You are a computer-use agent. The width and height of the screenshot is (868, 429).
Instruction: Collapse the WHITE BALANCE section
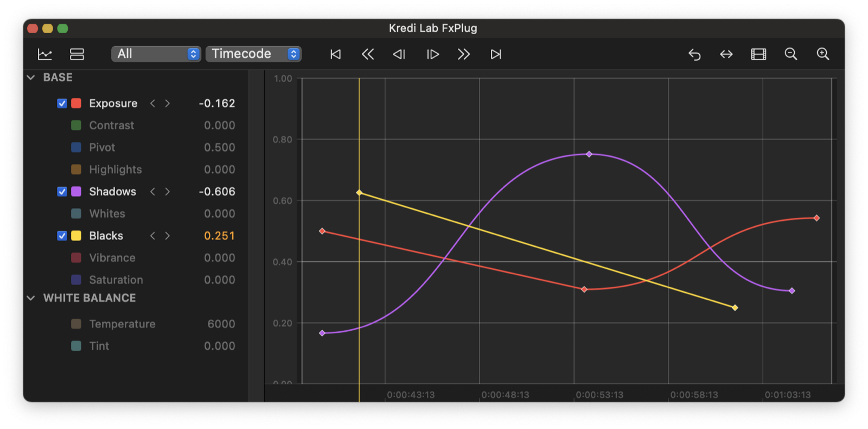[31, 298]
